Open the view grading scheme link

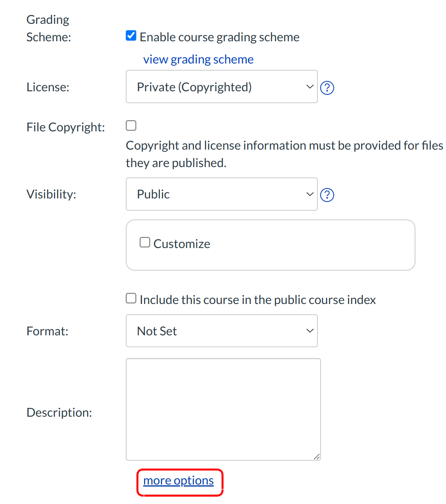198,60
